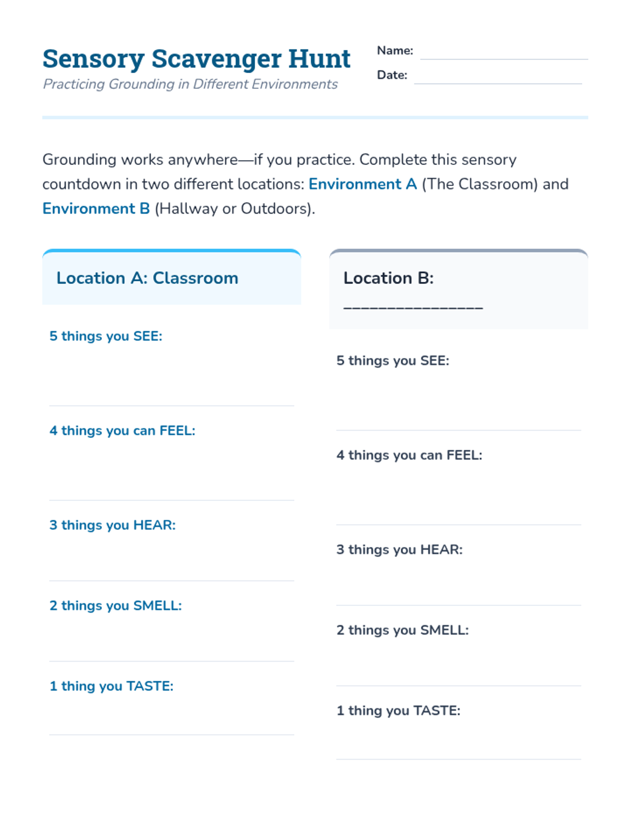Click Location B's 1 thing you TASTE label

pyautogui.click(x=398, y=711)
